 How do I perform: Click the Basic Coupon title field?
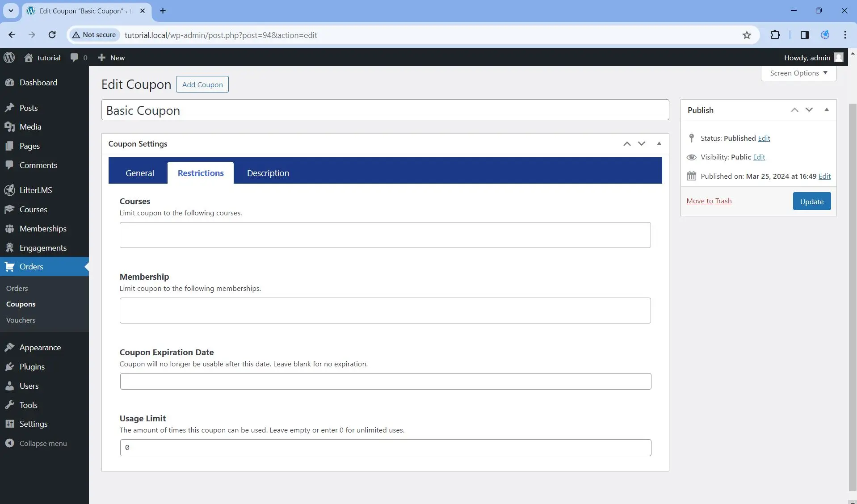pos(385,110)
